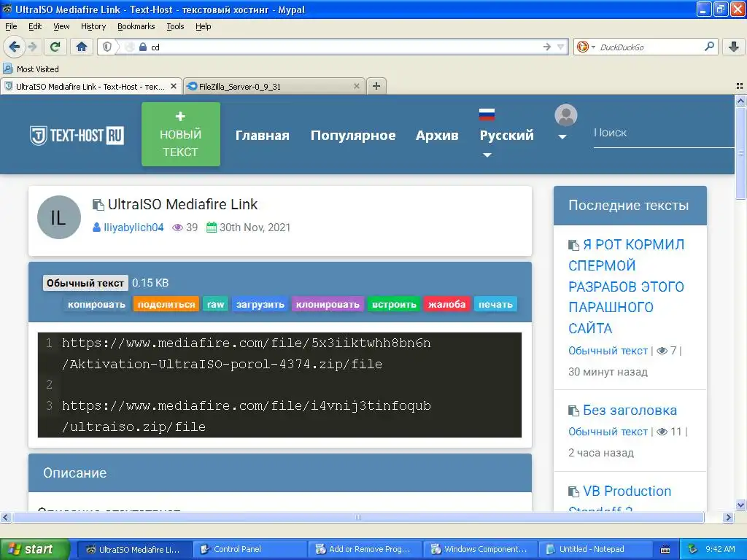Viewport: 747px width, 560px height.
Task: Switch to Windows Components taskbar item
Action: [480, 549]
